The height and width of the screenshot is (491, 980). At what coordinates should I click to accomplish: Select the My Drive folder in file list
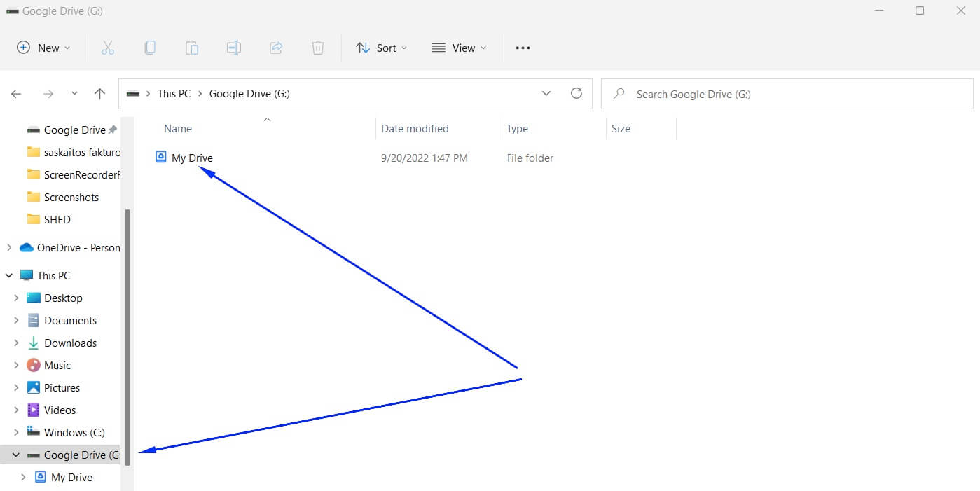pyautogui.click(x=192, y=158)
